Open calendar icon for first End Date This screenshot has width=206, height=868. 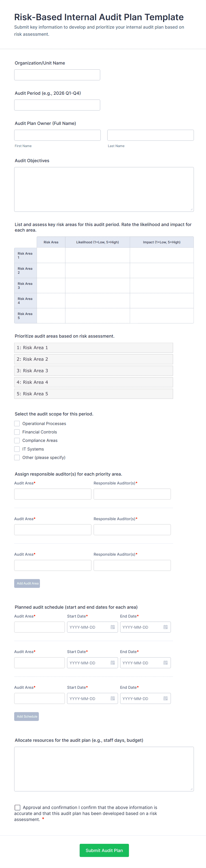[166, 627]
